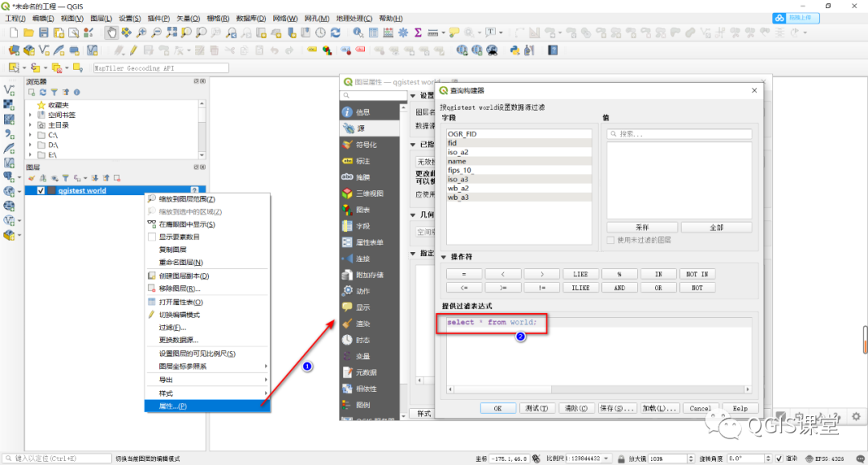Viewport: 868px width, 465px height.
Task: Choose 属性...(P) from context menu
Action: [x=207, y=406]
